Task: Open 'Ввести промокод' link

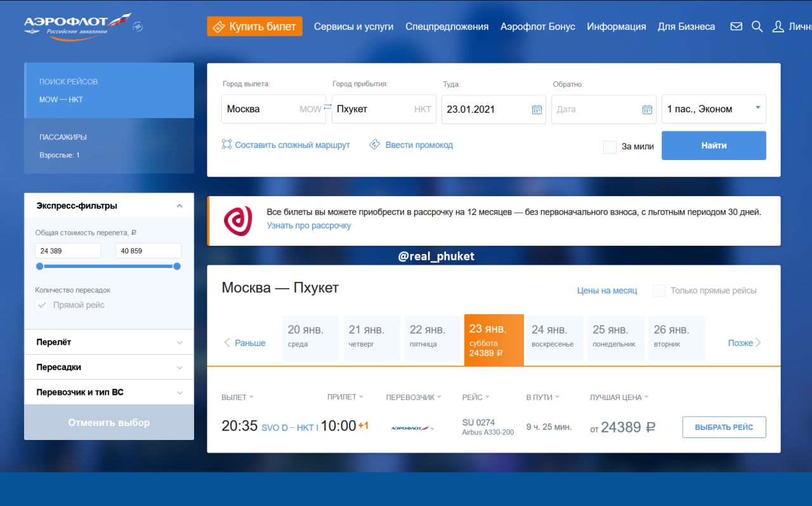Action: 419,145
